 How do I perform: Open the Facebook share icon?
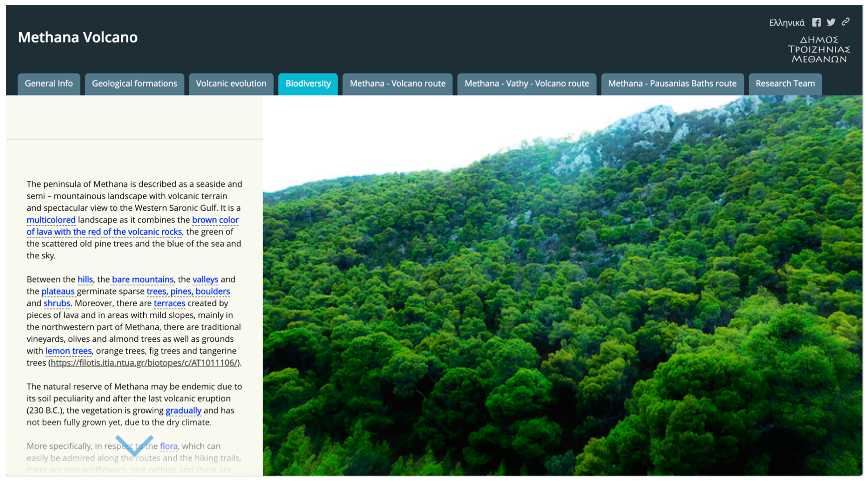click(816, 22)
